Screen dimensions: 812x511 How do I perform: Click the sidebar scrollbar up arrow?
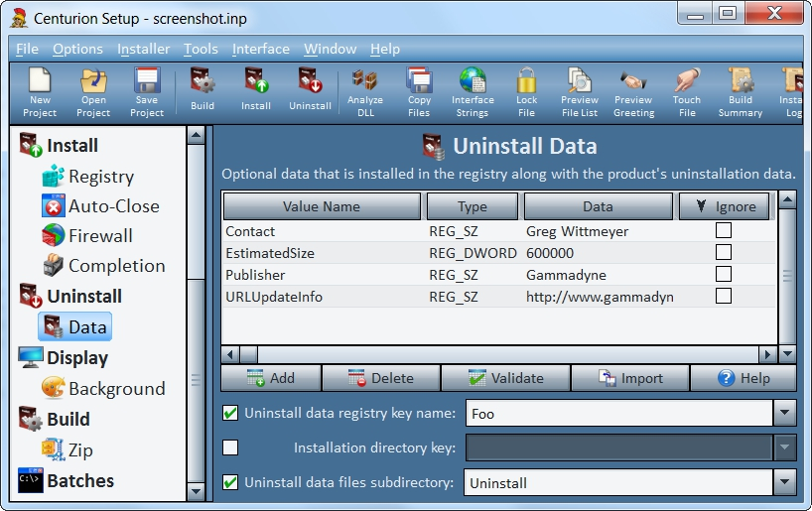pyautogui.click(x=196, y=135)
